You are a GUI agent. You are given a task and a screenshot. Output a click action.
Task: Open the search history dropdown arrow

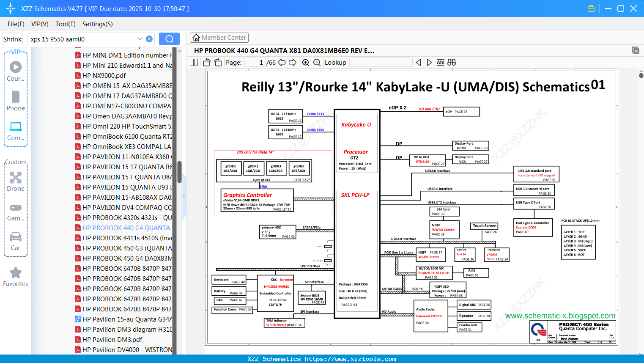[140, 39]
